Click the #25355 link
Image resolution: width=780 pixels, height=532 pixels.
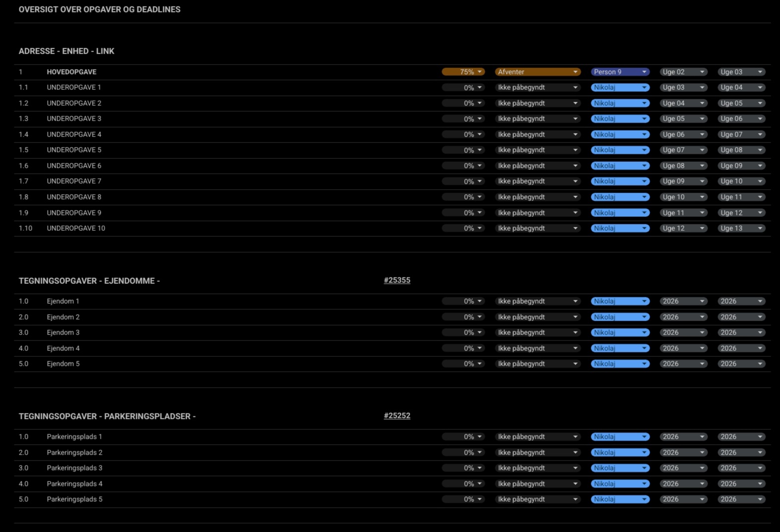[397, 280]
